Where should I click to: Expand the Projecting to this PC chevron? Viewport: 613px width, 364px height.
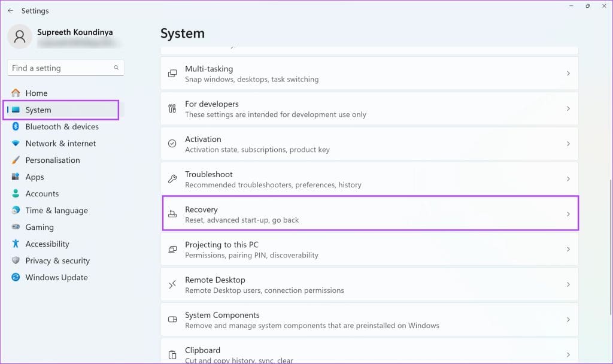coord(568,249)
